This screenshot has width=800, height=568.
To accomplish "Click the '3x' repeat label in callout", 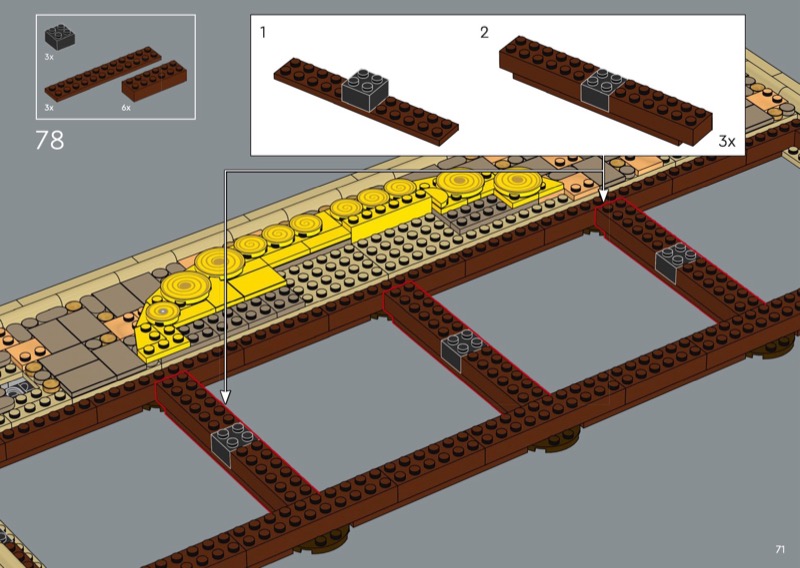I will 727,141.
